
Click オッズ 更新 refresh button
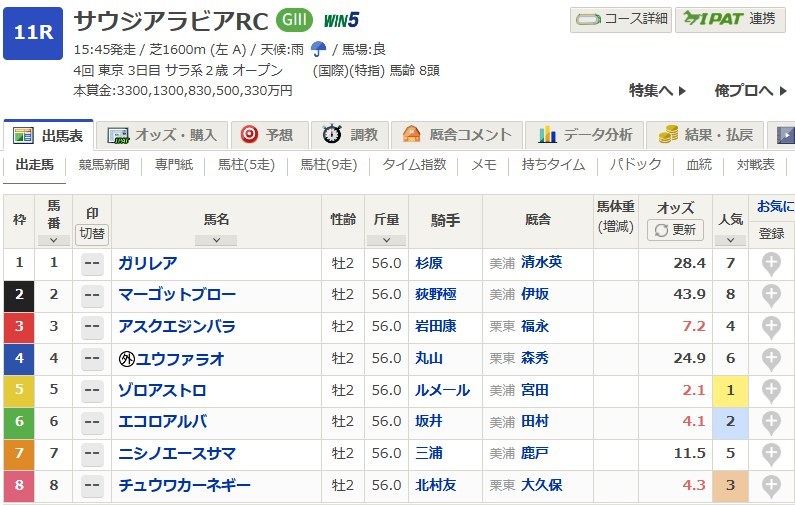coord(676,230)
